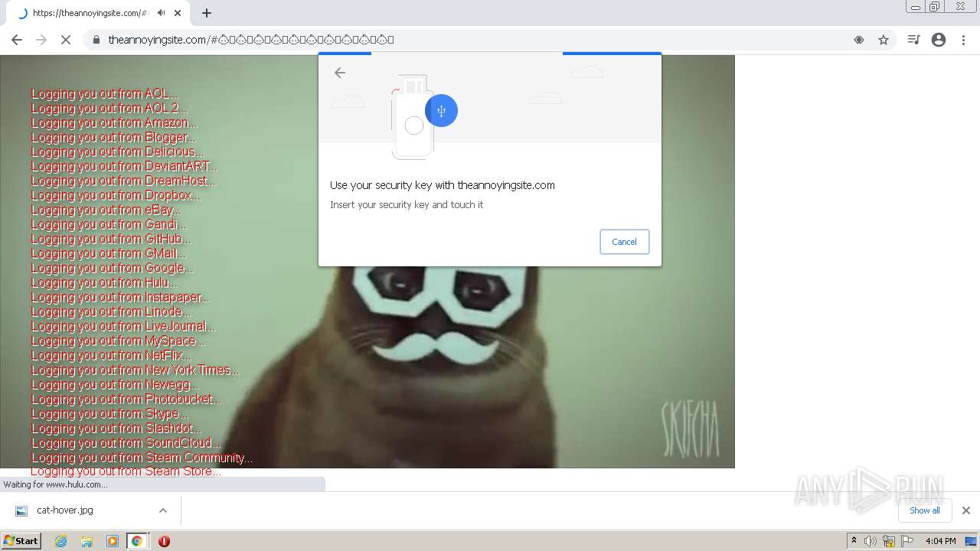Click 'Logging you out from New York Times...' line
The height and width of the screenshot is (551, 980).
[x=136, y=370]
